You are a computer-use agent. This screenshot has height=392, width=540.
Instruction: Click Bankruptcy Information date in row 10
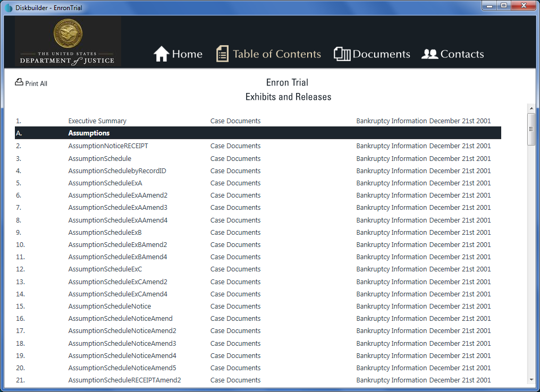click(x=424, y=245)
